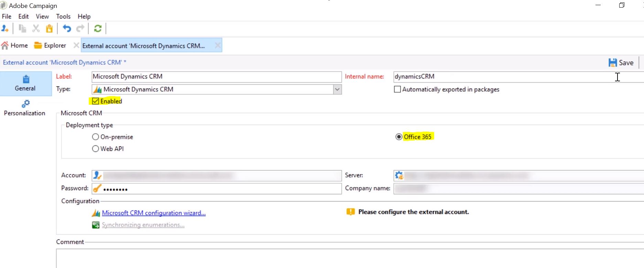
Task: Go to the Home tab
Action: coord(15,45)
